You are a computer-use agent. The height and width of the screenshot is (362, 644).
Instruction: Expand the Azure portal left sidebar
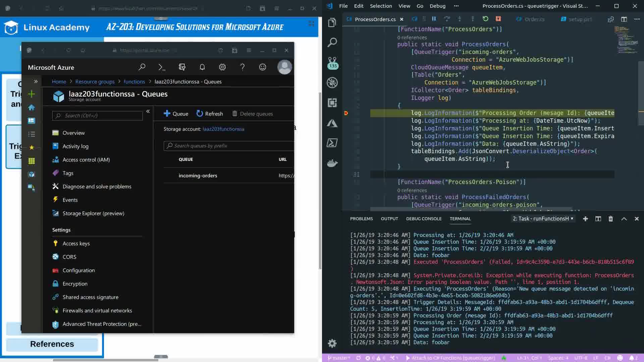click(36, 81)
